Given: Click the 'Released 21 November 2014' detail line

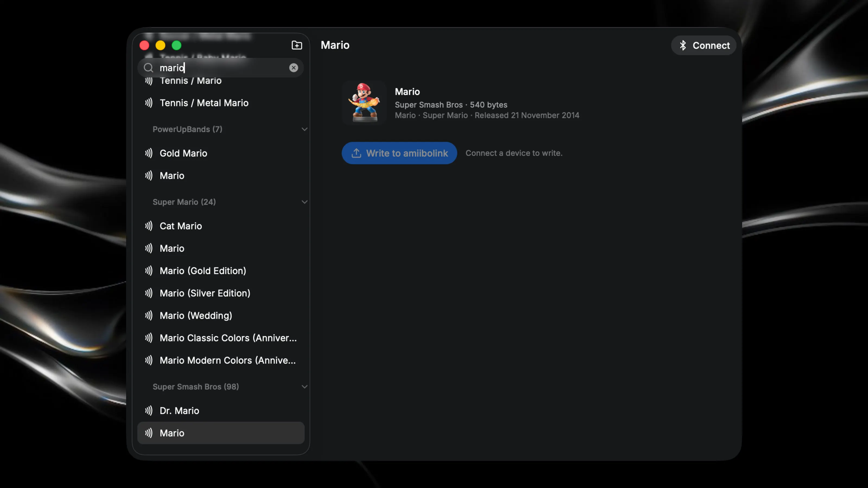Looking at the screenshot, I should (487, 115).
